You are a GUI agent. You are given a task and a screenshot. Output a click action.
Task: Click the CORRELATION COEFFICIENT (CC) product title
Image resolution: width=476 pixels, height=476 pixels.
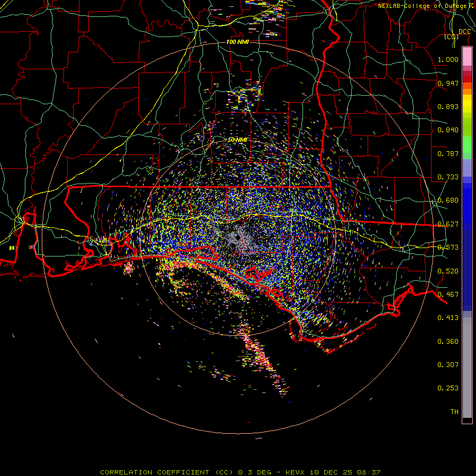(x=167, y=472)
